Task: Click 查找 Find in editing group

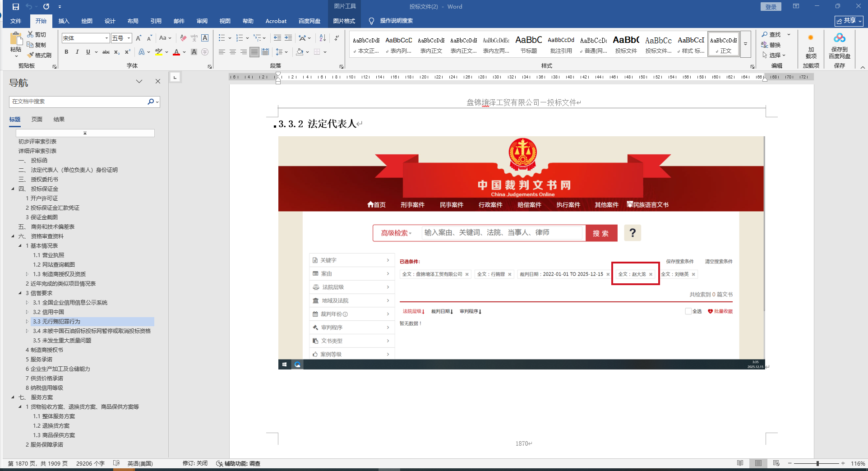Action: pos(772,34)
